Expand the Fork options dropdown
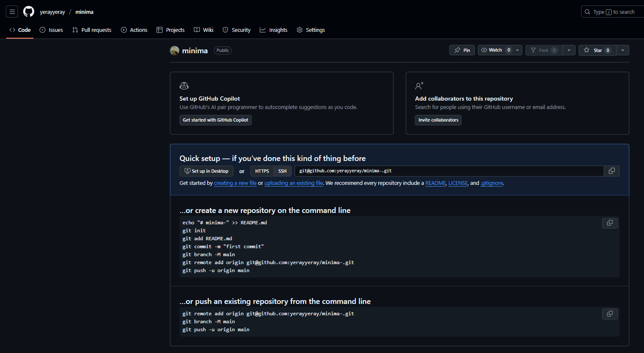644x353 pixels. pos(569,50)
